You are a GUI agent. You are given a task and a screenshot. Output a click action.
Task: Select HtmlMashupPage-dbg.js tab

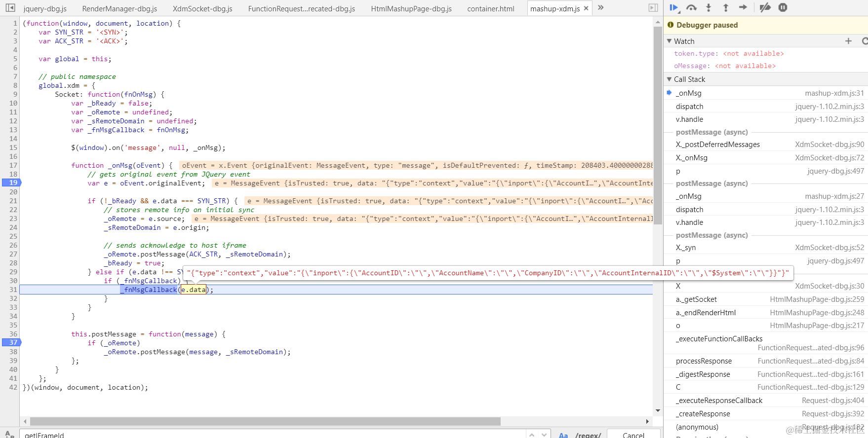click(411, 8)
